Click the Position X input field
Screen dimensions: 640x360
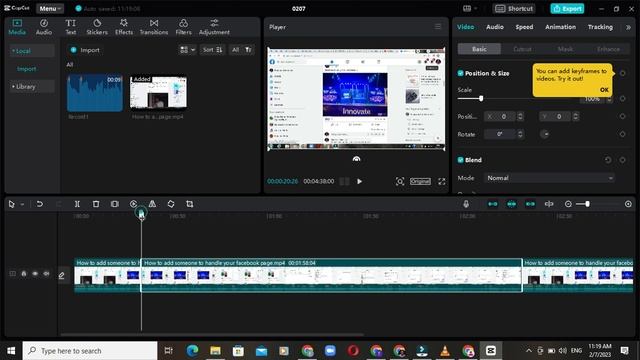pos(501,116)
